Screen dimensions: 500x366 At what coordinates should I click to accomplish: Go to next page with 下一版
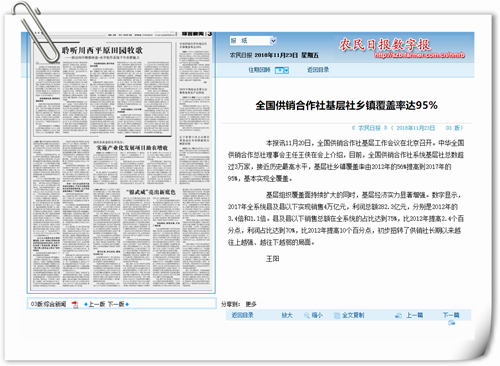(116, 304)
